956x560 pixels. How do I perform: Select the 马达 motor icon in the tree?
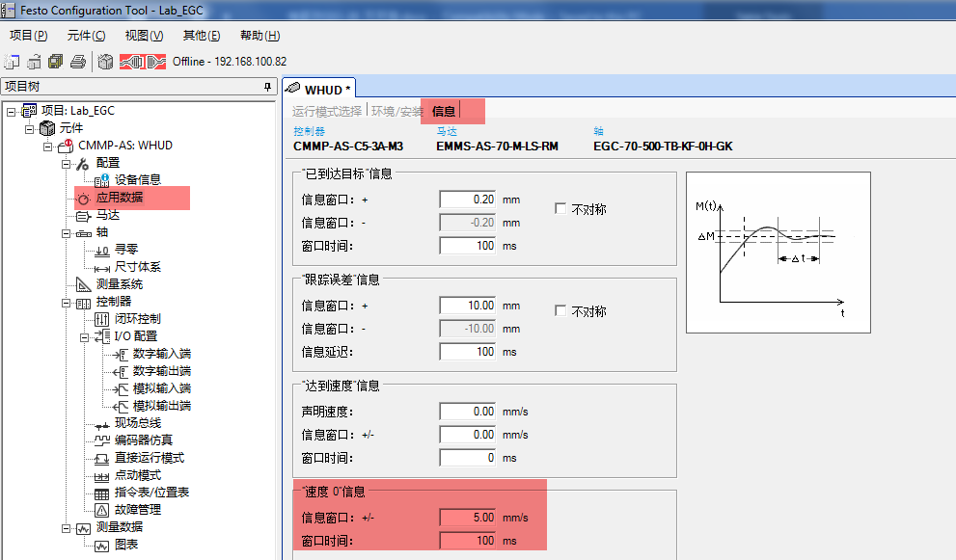84,216
